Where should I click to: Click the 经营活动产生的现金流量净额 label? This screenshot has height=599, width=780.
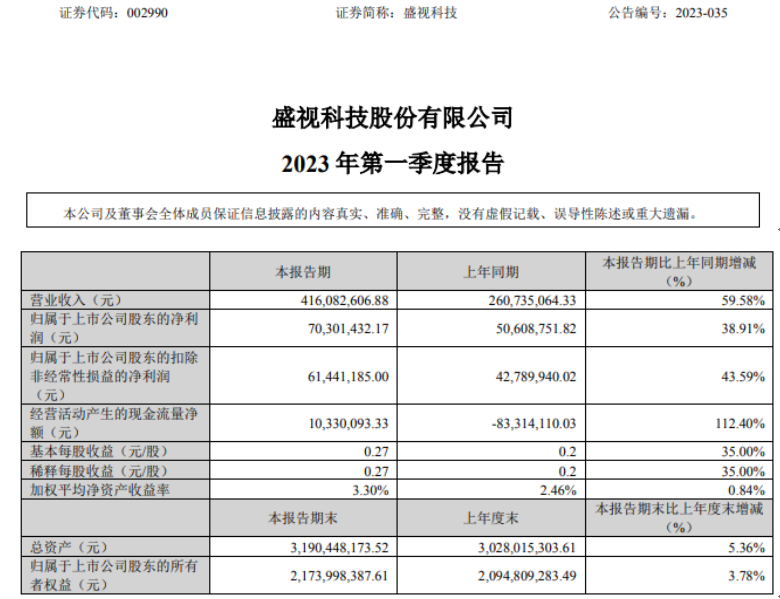114,423
